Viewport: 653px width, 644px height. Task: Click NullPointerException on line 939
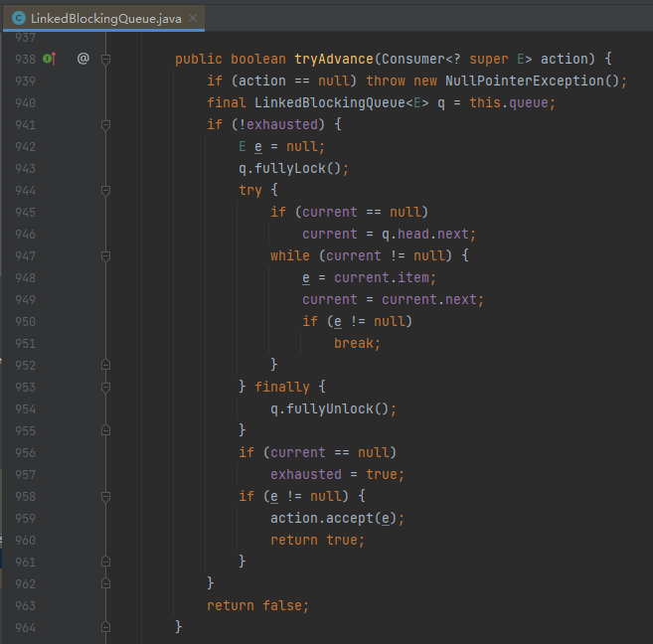pyautogui.click(x=525, y=80)
